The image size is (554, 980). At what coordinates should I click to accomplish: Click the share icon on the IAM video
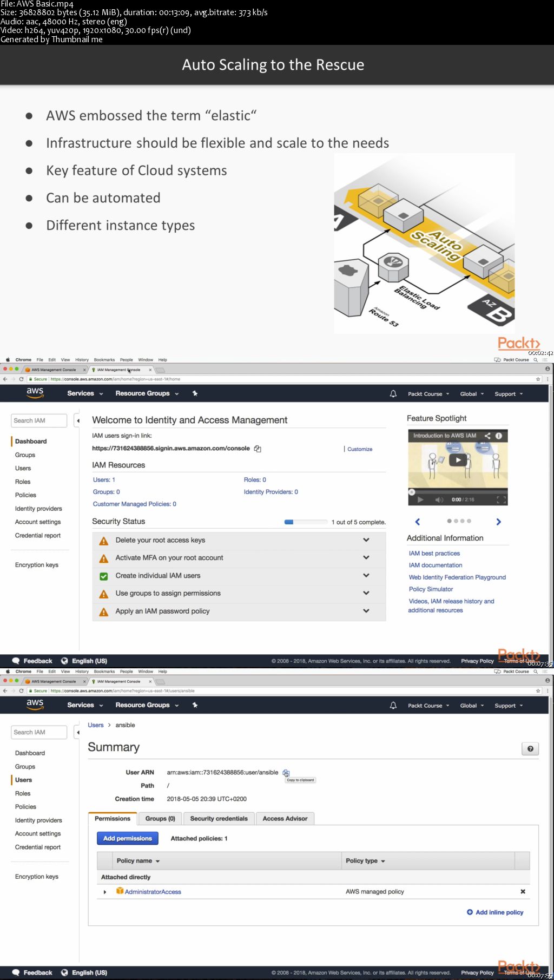(x=487, y=436)
